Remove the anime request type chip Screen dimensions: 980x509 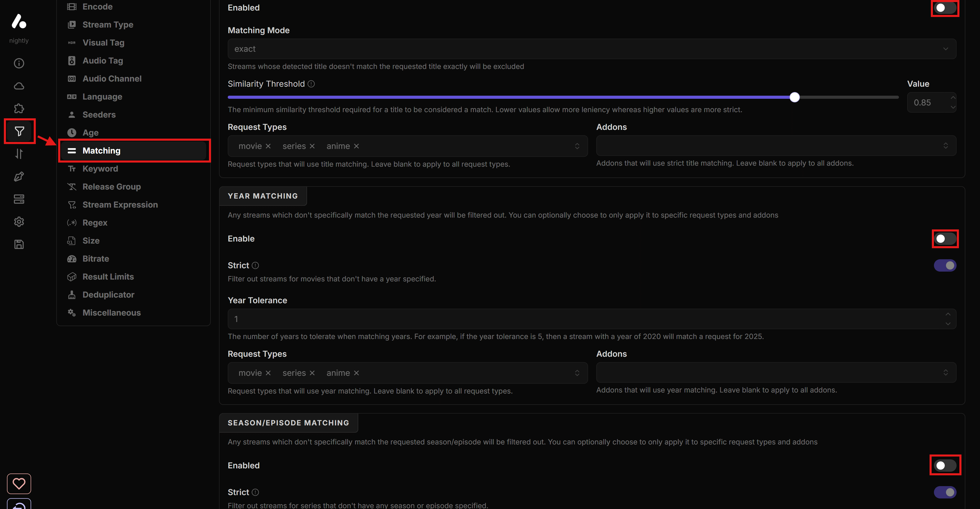356,146
